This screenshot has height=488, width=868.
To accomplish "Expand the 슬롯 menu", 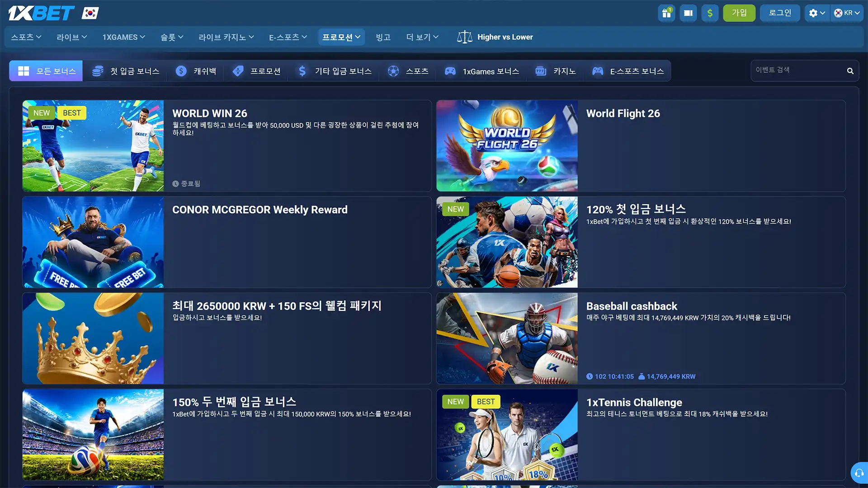I will tap(172, 37).
